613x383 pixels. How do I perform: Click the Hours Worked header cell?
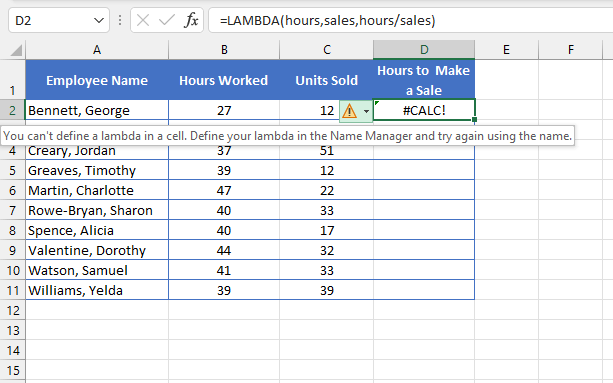[x=224, y=80]
